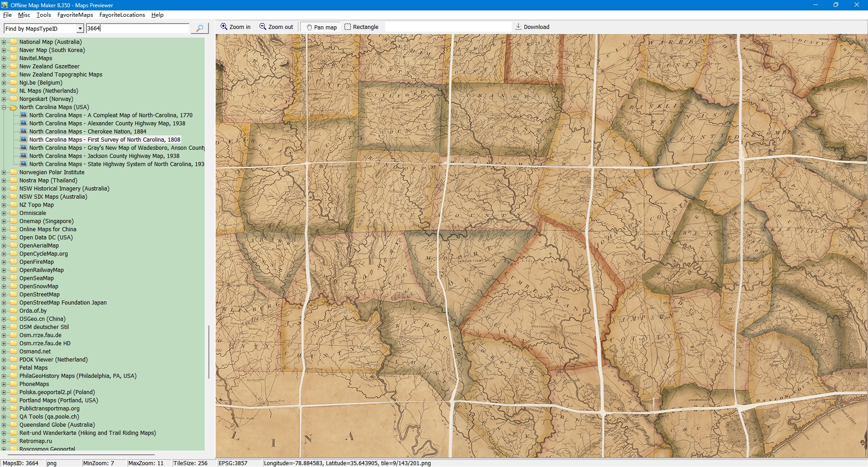The height and width of the screenshot is (467, 868).
Task: Click the Alexander County Highway Map icon
Action: click(24, 124)
